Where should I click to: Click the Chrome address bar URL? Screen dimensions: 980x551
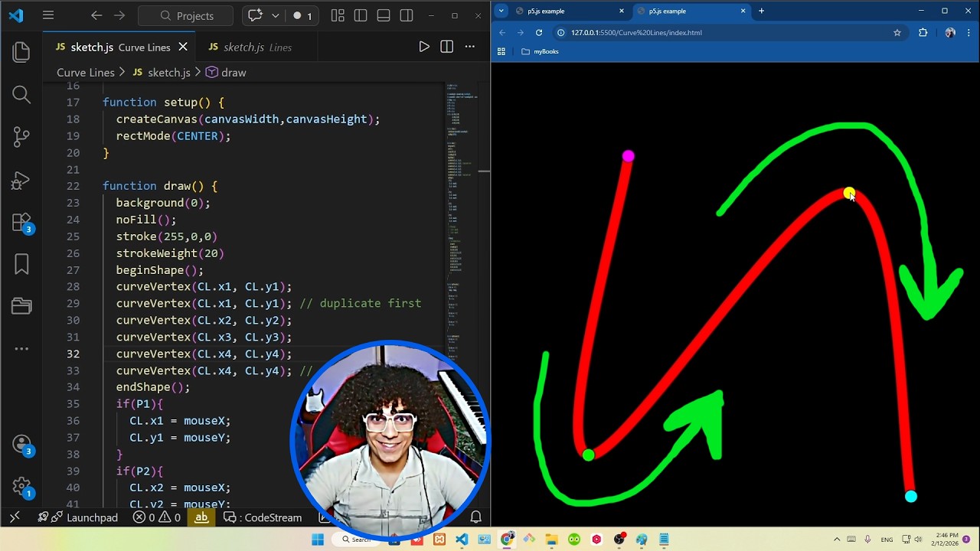click(x=636, y=32)
